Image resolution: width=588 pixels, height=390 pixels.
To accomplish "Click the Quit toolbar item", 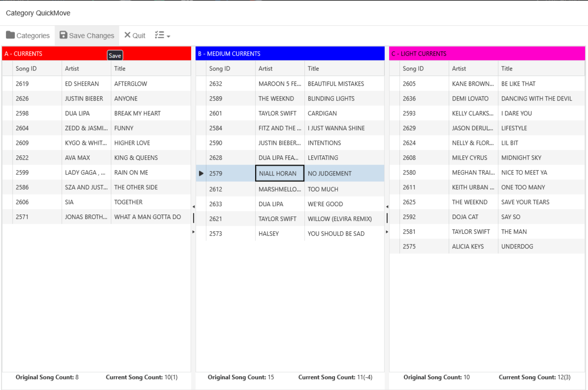I will [x=134, y=35].
